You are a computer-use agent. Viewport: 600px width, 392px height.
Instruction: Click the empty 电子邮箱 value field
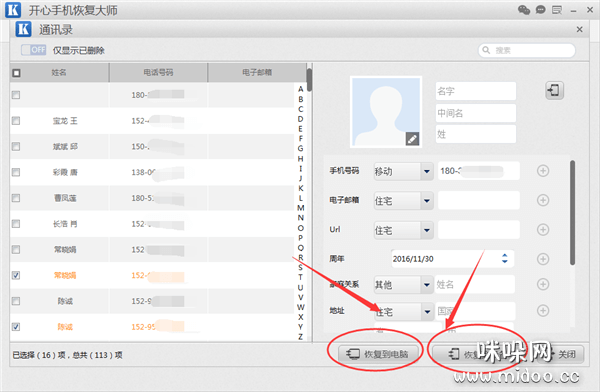[x=479, y=200]
